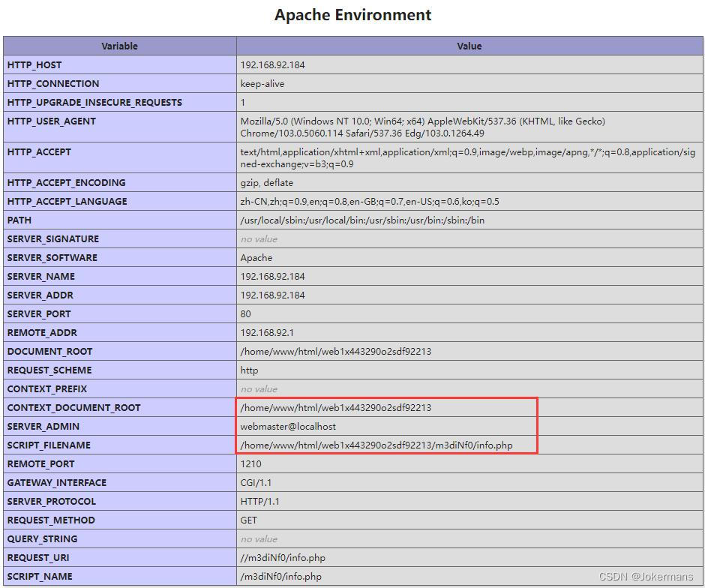Click the CONTEXT_DOCUMENT_ROOT path value
The height and width of the screenshot is (588, 705).
336,408
